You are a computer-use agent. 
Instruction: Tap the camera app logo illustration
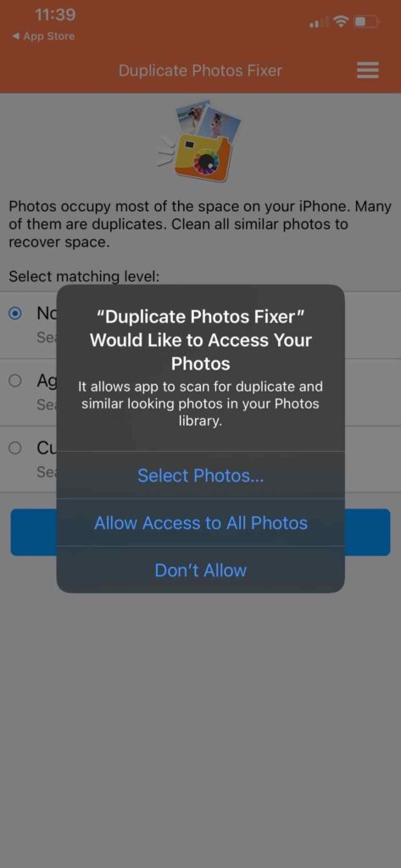pyautogui.click(x=199, y=142)
